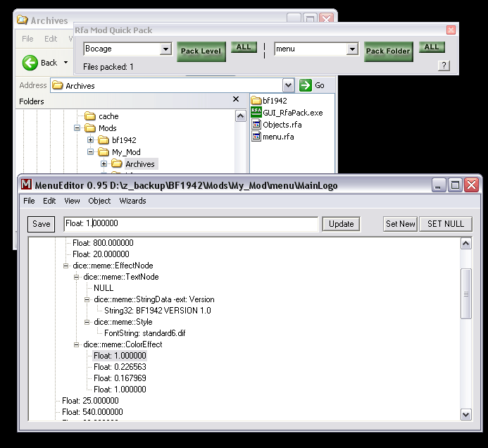Click ALL button next to Pack Folder
The width and height of the screenshot is (488, 448).
[x=432, y=47]
